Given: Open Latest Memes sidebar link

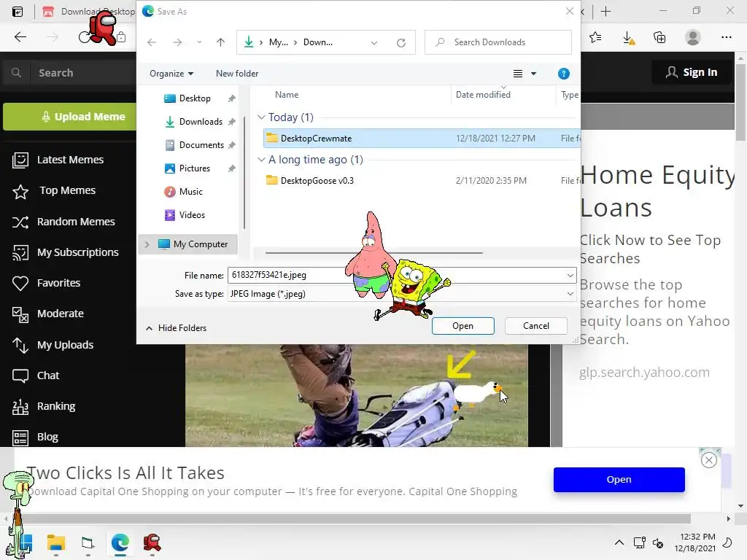Looking at the screenshot, I should point(58,160).
